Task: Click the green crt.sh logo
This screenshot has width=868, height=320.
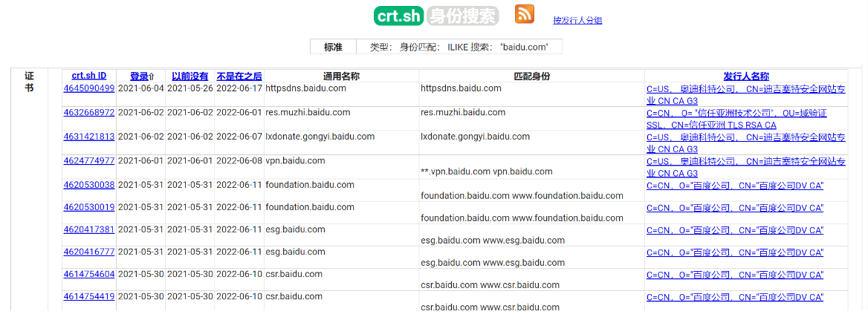Action: [398, 16]
